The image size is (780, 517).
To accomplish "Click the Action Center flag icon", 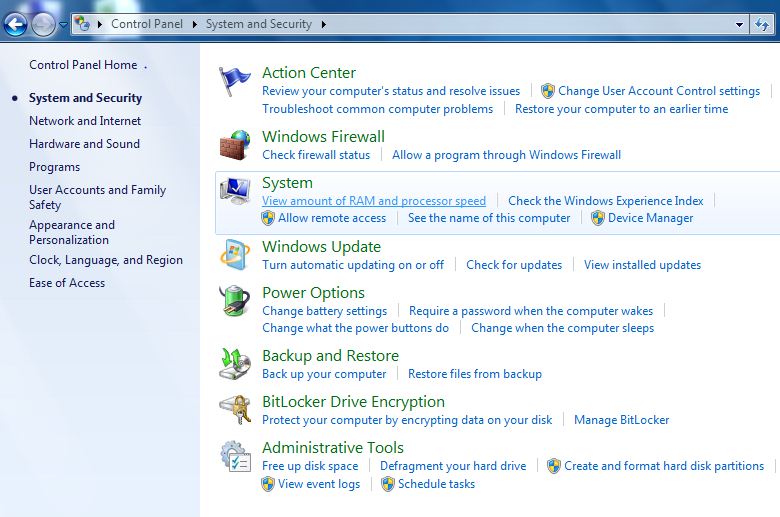I will (x=234, y=82).
